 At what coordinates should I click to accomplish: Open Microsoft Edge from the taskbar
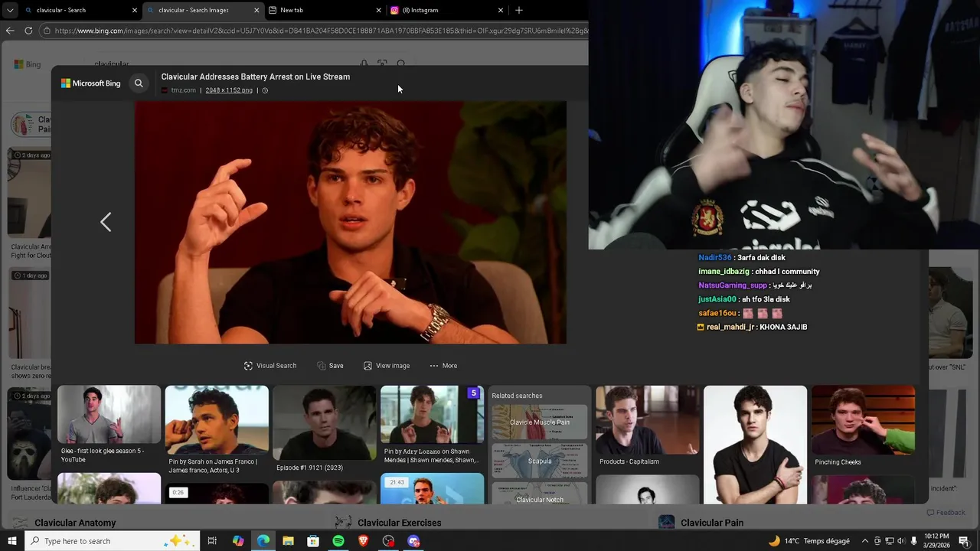coord(263,541)
